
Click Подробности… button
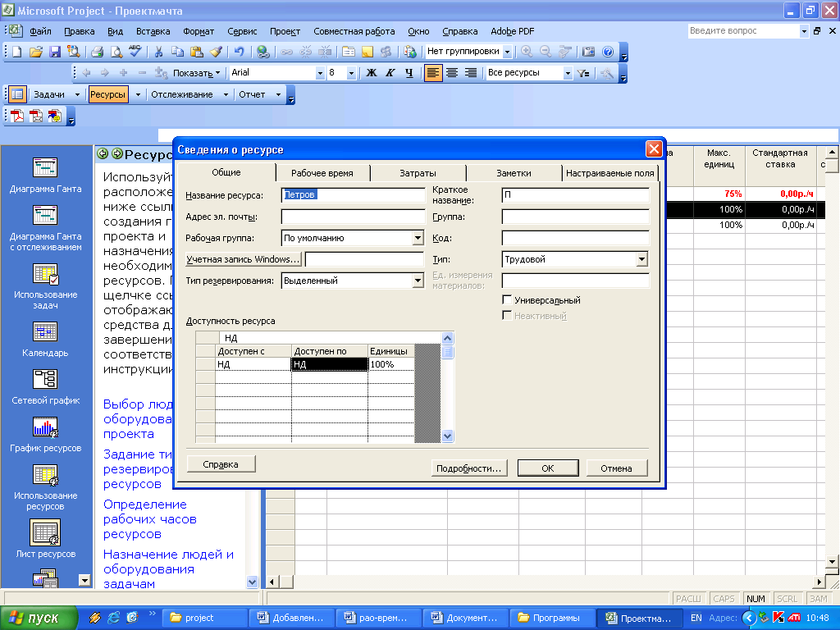[468, 468]
